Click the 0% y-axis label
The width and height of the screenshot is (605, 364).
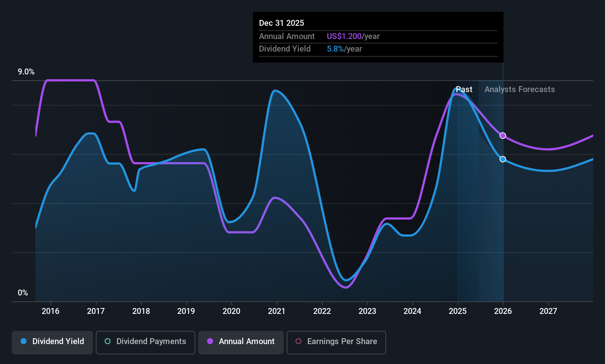23,293
